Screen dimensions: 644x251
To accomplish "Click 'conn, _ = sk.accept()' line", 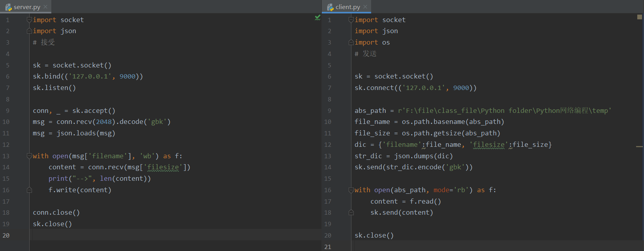I will [74, 111].
